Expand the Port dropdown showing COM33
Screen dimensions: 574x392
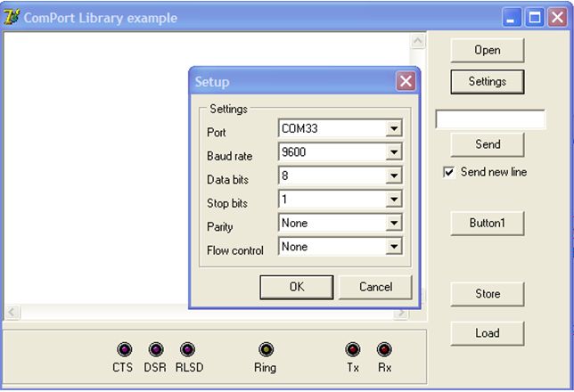pyautogui.click(x=393, y=129)
